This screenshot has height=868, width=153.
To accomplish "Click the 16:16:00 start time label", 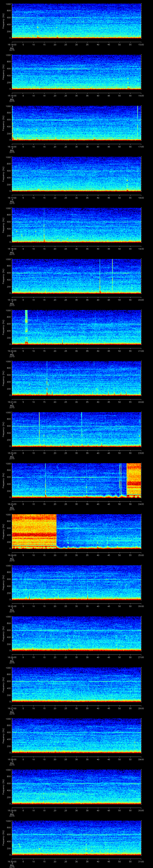I will pos(12,147).
